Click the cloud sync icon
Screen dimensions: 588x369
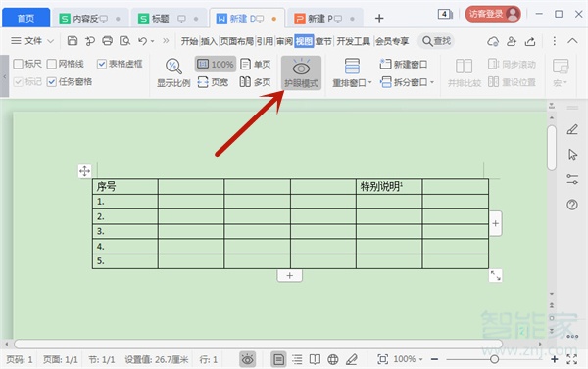(493, 41)
